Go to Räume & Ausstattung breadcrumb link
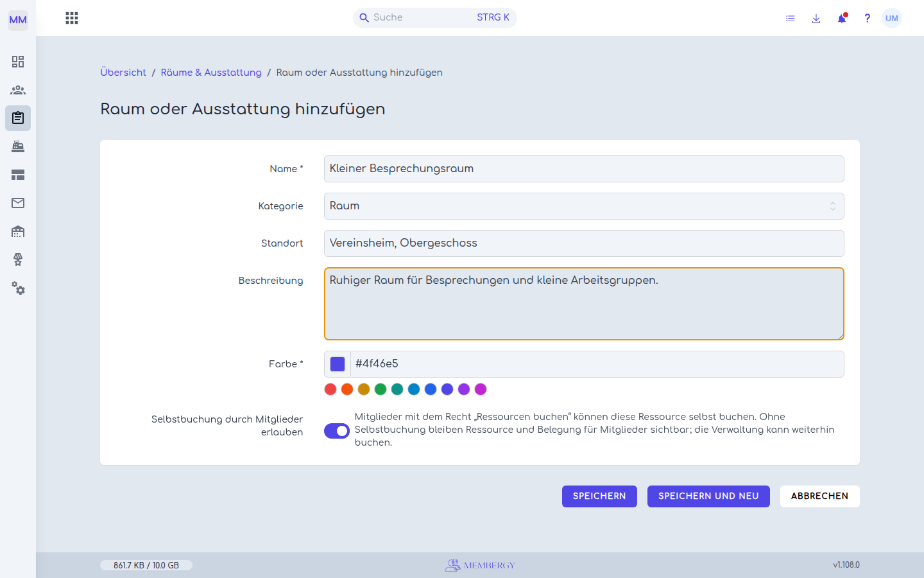Screen dimensions: 924x578 [x=211, y=73]
